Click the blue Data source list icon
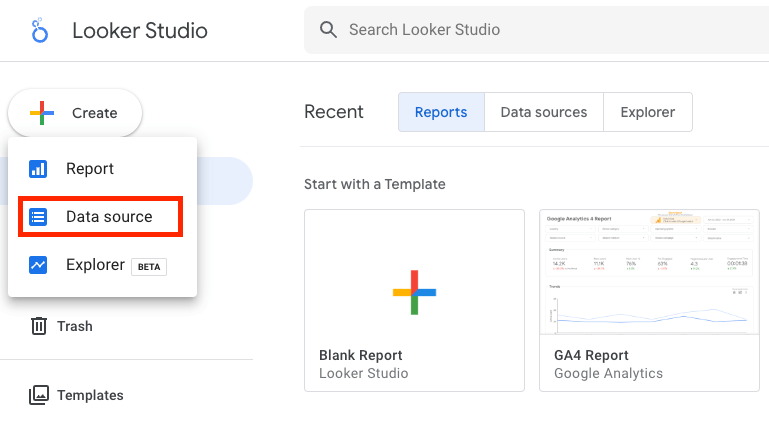 point(38,217)
